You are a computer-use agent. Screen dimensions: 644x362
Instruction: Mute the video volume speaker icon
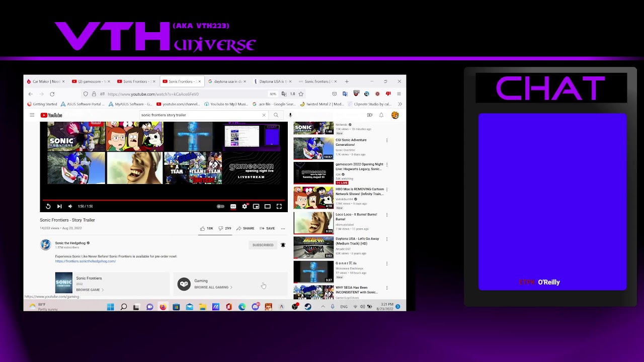pyautogui.click(x=70, y=206)
